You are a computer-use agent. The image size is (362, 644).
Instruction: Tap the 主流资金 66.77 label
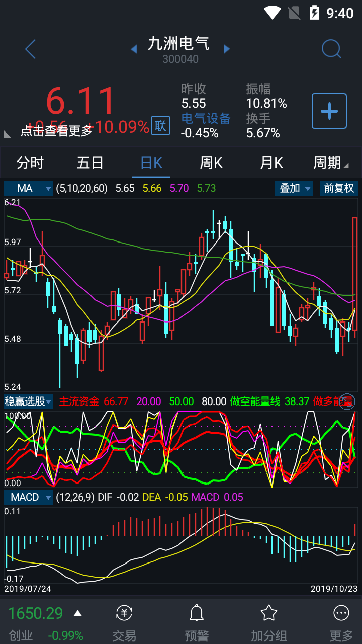[x=94, y=401]
